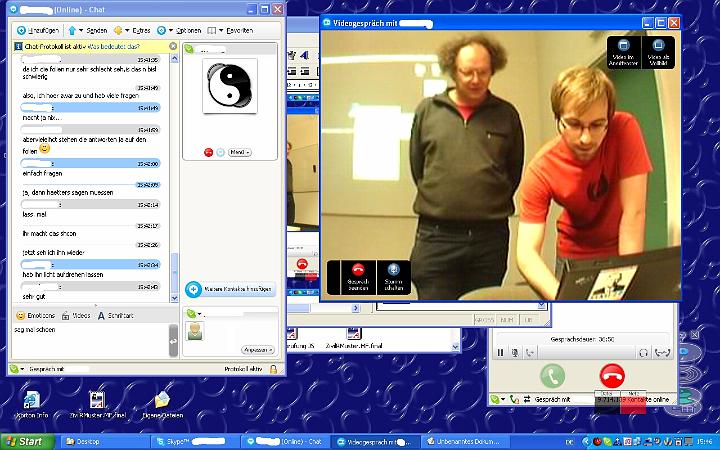Click the transfer arrows icon in Skype status bar
Viewport: 720px width, 450px height.
tap(527, 399)
